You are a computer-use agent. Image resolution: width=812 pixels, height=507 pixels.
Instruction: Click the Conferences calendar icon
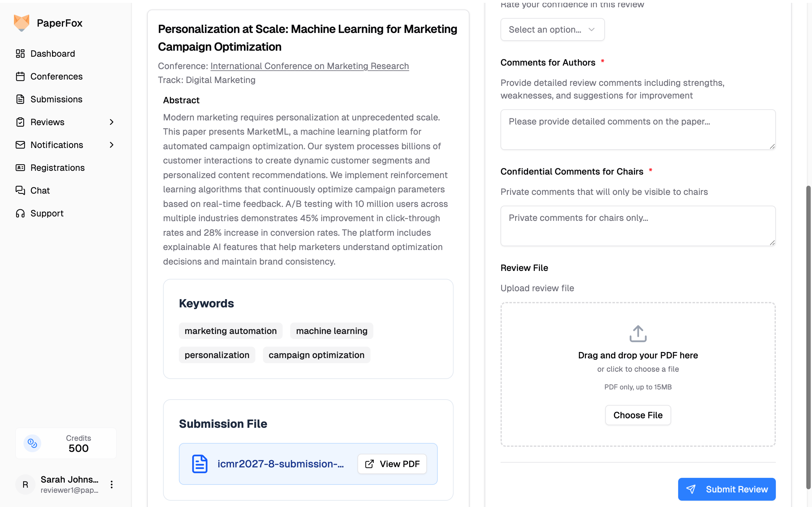coord(20,76)
